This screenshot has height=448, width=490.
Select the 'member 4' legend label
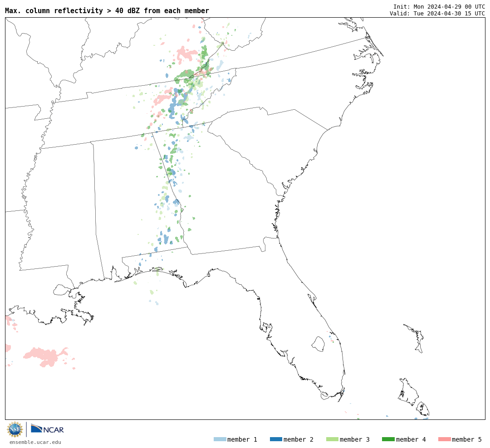tap(411, 439)
